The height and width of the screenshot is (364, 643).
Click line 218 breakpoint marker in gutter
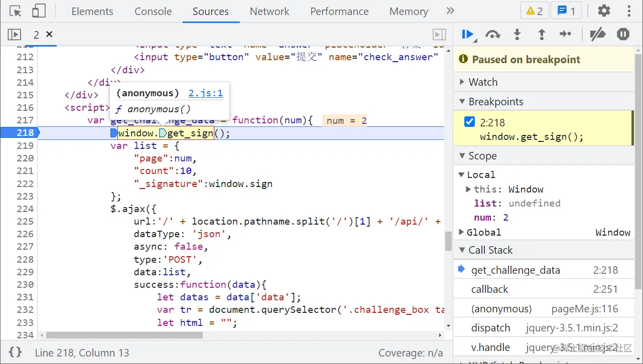pyautogui.click(x=19, y=133)
